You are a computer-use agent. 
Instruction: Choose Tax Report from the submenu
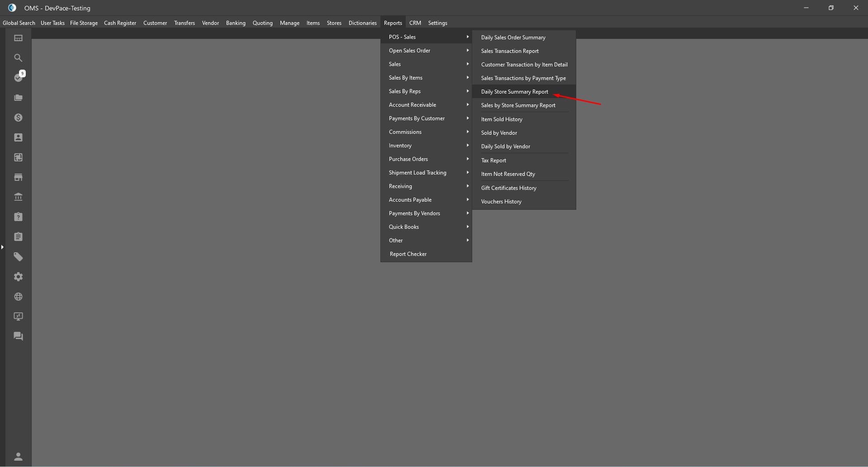click(x=524, y=160)
